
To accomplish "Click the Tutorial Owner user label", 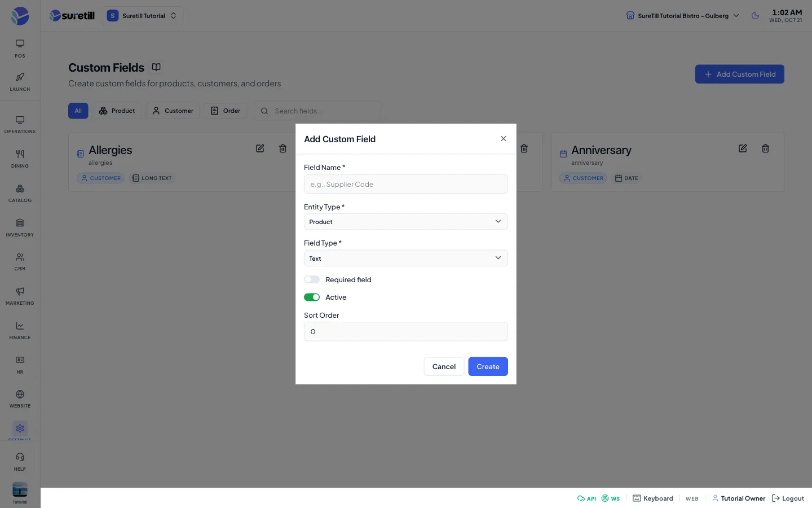I will (739, 498).
